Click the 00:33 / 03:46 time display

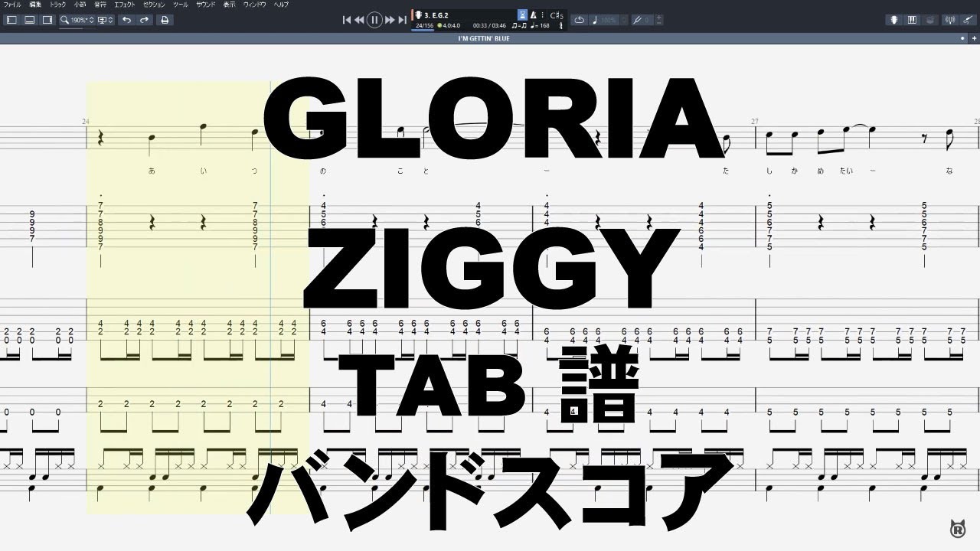491,25
